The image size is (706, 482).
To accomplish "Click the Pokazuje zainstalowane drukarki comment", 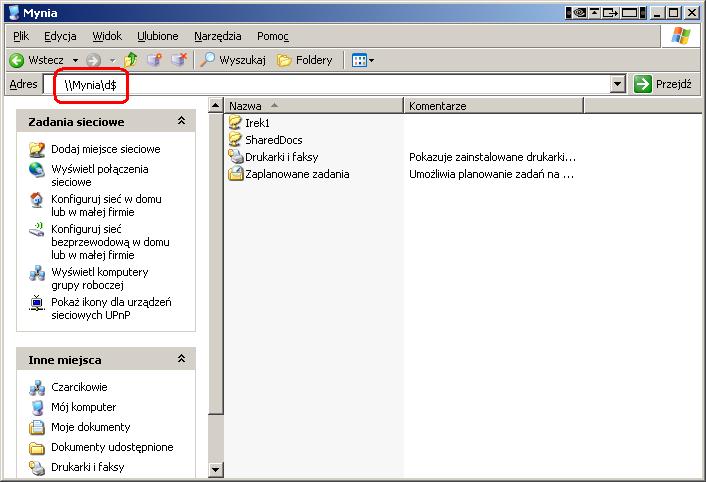I will 492,157.
